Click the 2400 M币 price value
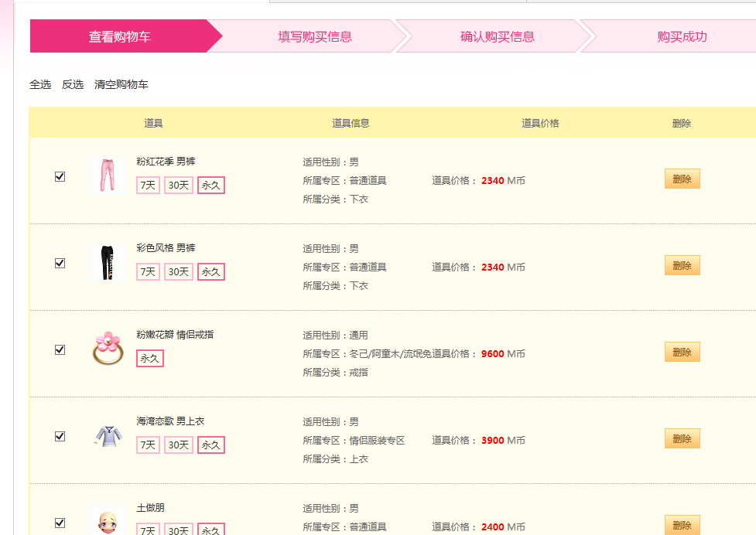This screenshot has width=756, height=535. click(503, 527)
